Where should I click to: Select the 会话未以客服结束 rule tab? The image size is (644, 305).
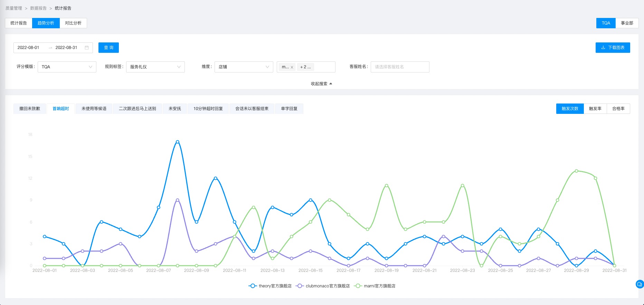click(252, 109)
